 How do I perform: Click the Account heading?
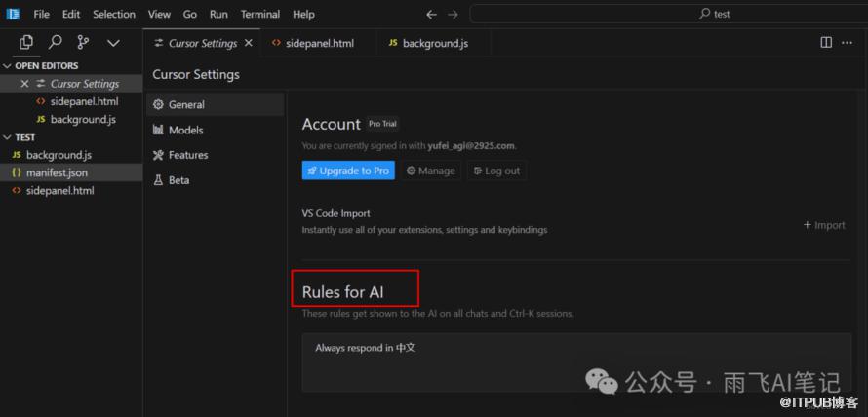(331, 124)
